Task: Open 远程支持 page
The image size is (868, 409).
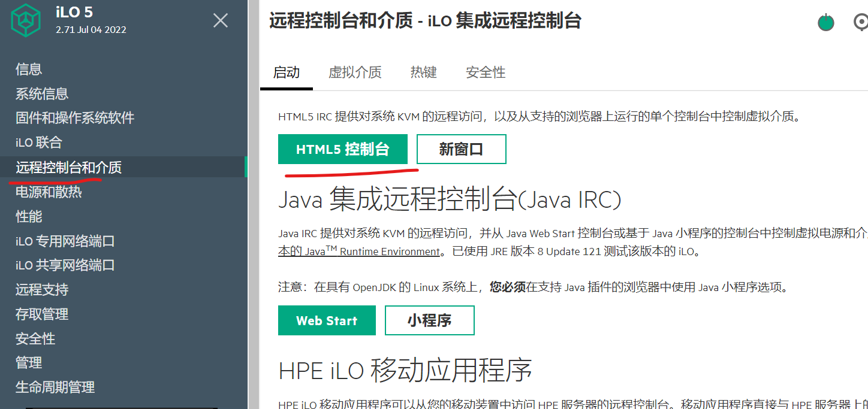Action: click(x=42, y=290)
